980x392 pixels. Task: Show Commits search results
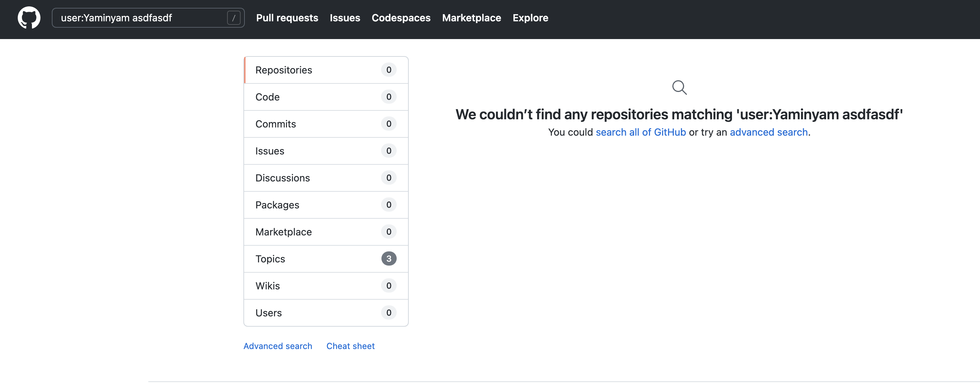[275, 124]
